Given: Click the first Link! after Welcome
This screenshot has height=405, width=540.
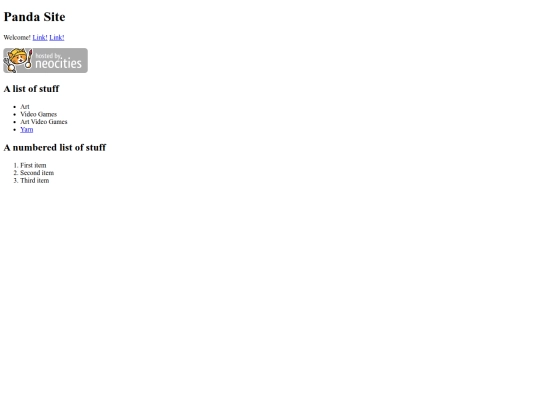Looking at the screenshot, I should click(x=40, y=38).
